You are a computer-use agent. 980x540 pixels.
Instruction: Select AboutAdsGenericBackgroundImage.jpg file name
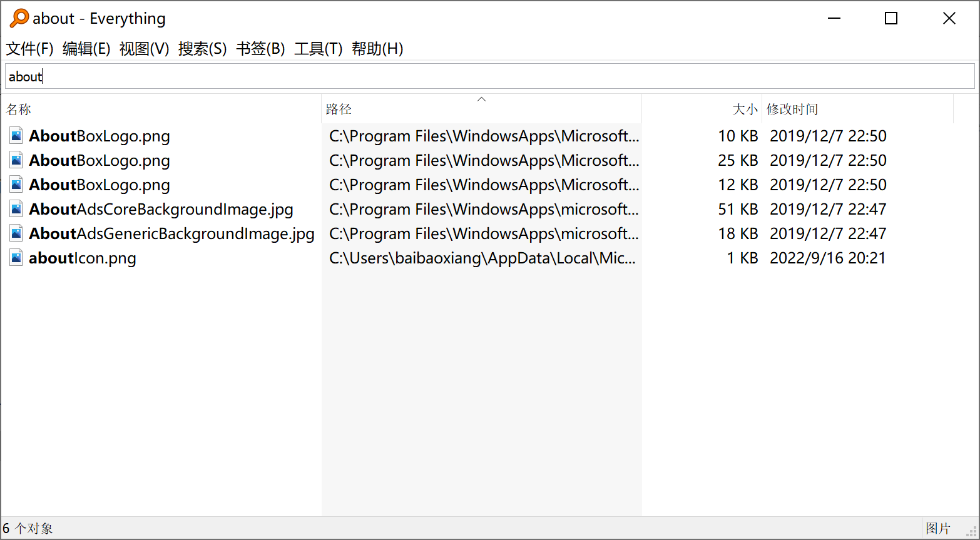(171, 233)
